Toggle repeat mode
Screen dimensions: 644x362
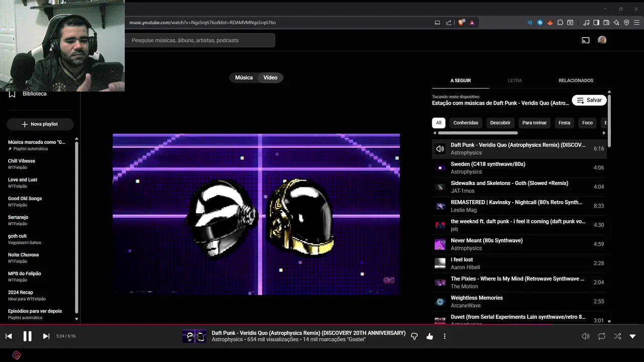(602, 336)
